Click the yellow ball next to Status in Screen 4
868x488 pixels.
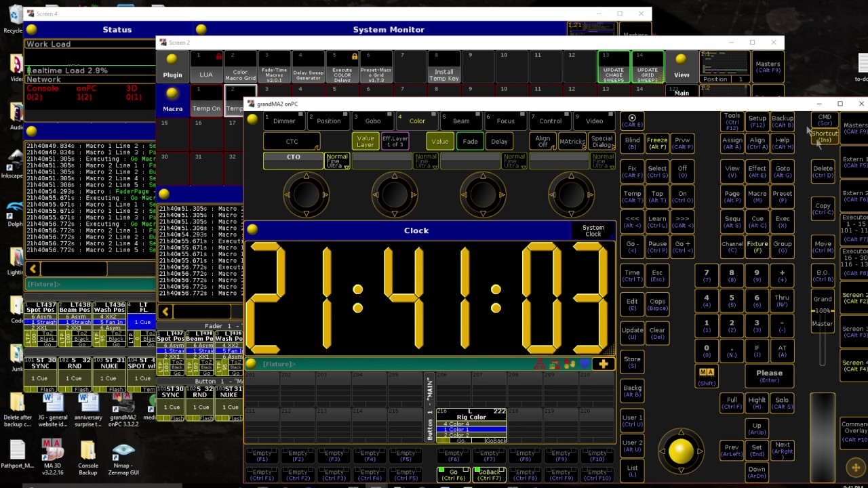(31, 29)
